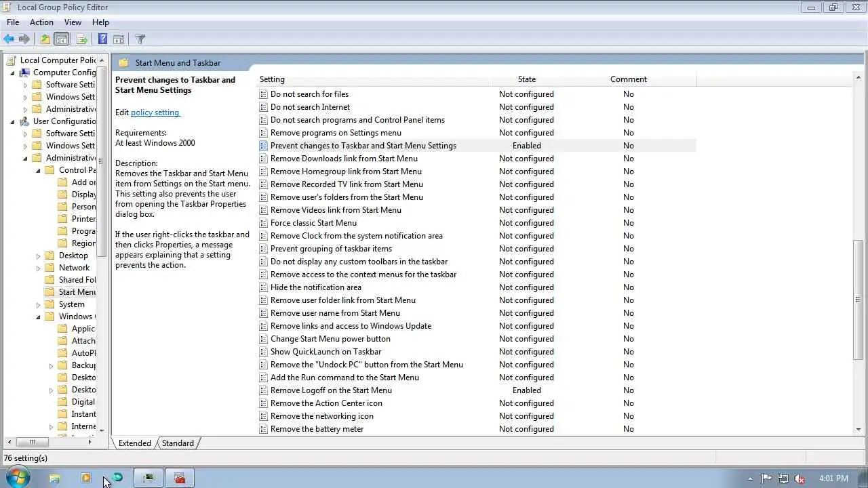Collapse the Windows Components tree node
This screenshot has height=488, width=868.
pyautogui.click(x=39, y=317)
